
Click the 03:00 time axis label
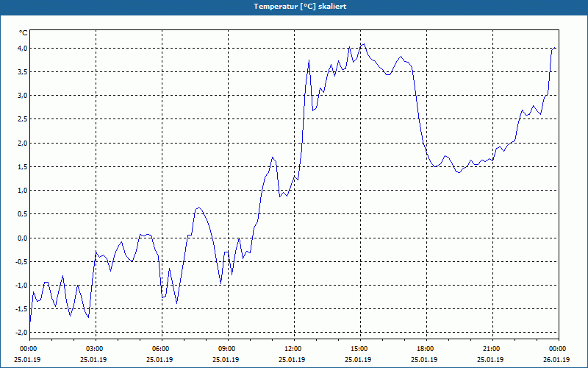[x=96, y=349]
